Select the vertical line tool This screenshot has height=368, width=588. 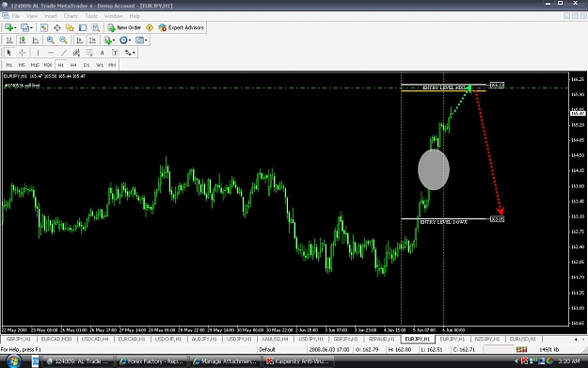[x=38, y=53]
